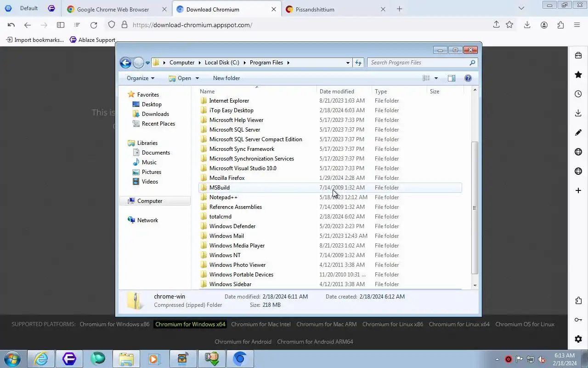The image size is (588, 368).
Task: Open sidebar settings gear icon
Action: tap(578, 339)
